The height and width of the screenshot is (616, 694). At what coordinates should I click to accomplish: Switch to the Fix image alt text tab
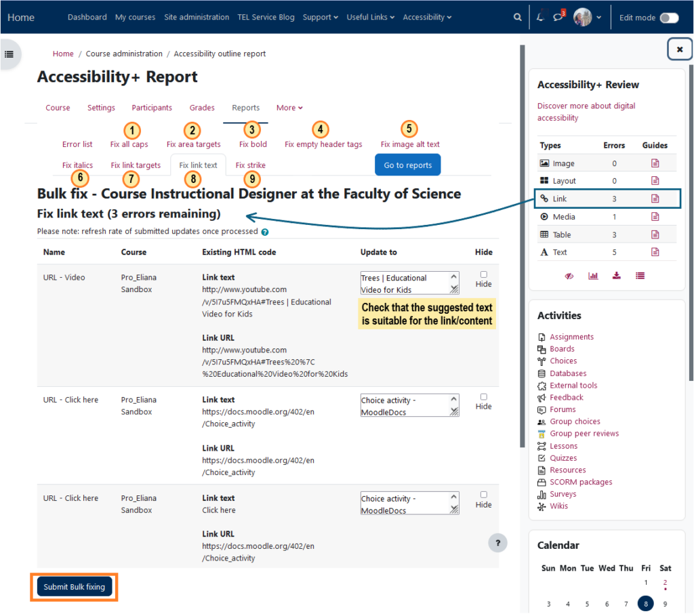410,144
